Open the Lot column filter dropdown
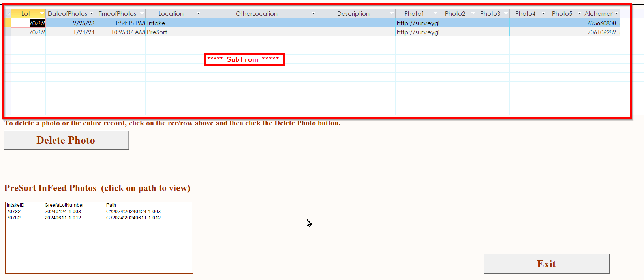The width and height of the screenshot is (644, 280). 42,13
